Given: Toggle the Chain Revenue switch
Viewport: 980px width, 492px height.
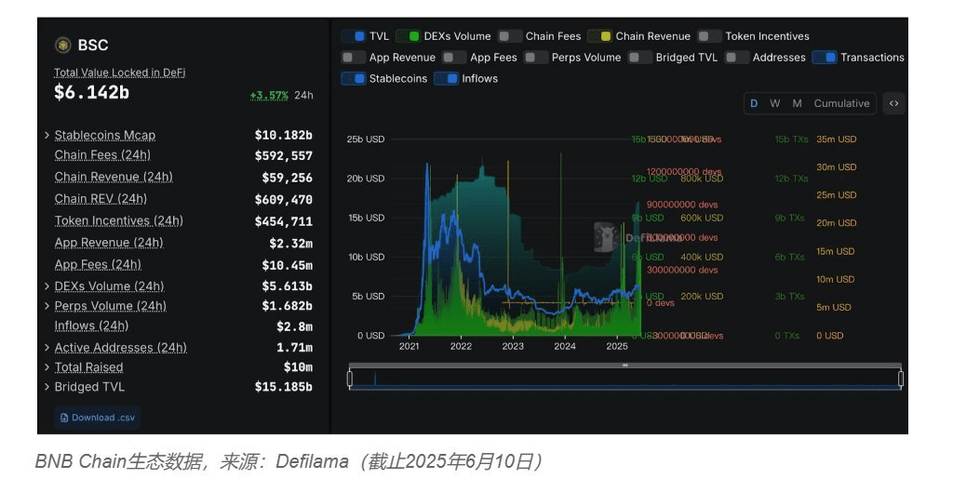Looking at the screenshot, I should click(x=599, y=36).
